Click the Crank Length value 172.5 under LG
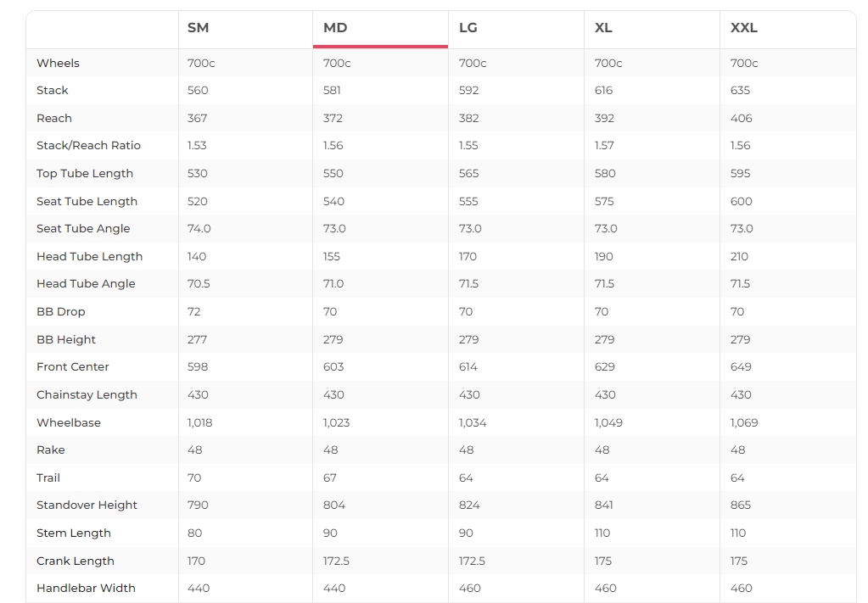The width and height of the screenshot is (868, 603). pyautogui.click(x=472, y=561)
